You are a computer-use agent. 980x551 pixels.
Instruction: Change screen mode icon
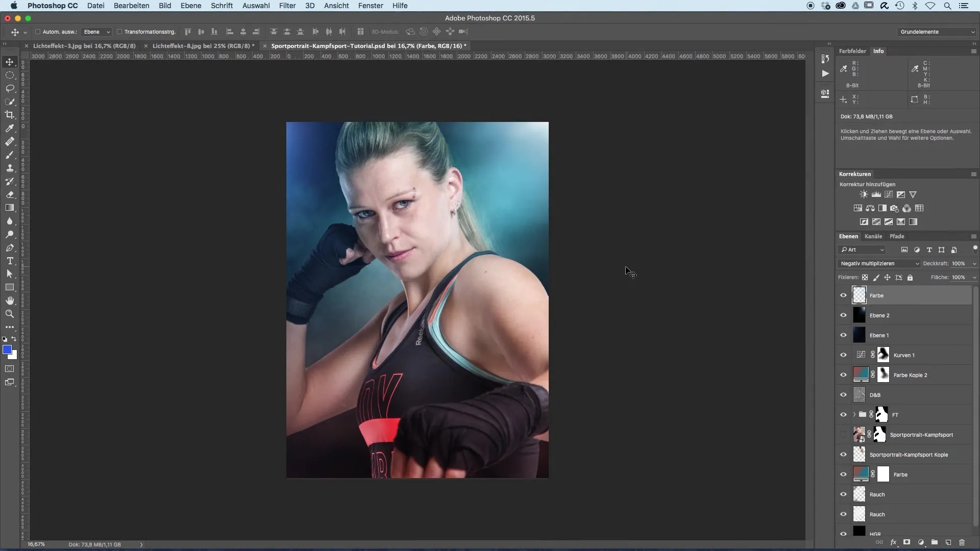(10, 382)
